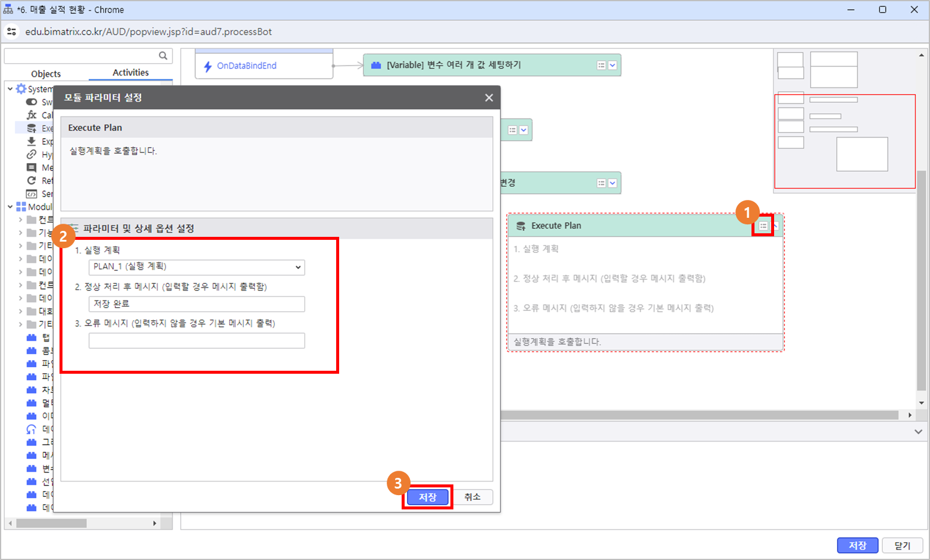Click the canvas vertical scrollbar thumb
Viewport: 930px width, 560px height.
[921, 280]
